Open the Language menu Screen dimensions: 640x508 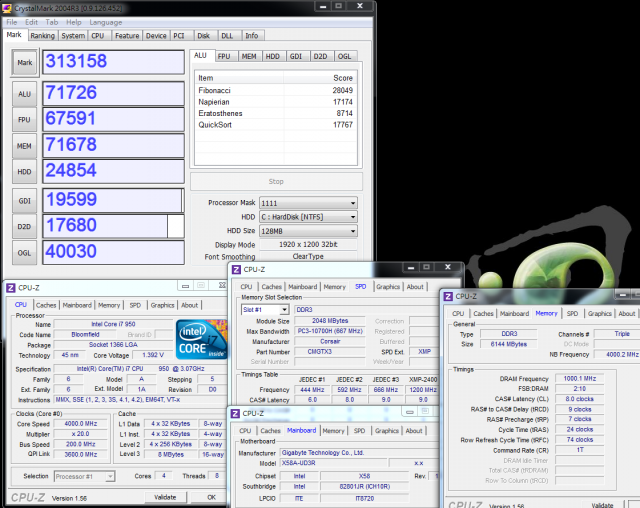tap(106, 22)
